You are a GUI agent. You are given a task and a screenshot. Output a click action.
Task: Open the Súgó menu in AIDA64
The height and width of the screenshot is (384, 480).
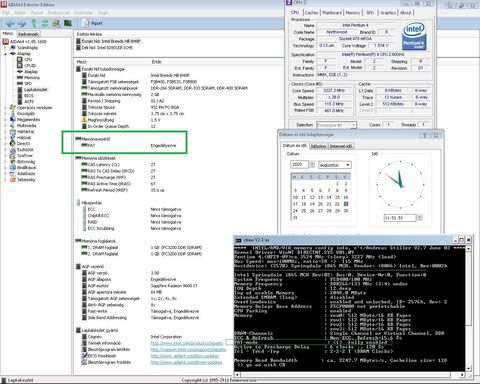tap(103, 13)
